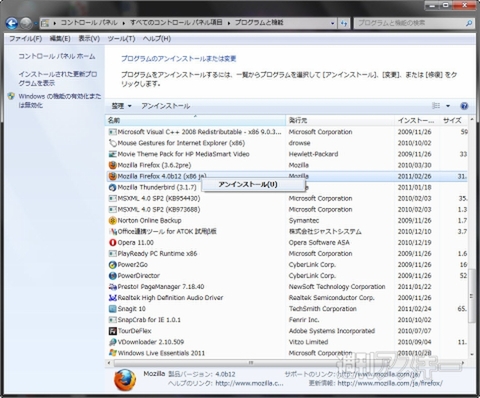Screen dimensions: 480x398
Task: Select MSXML 4.0 SP2 (KB954430) row
Action: (287, 198)
